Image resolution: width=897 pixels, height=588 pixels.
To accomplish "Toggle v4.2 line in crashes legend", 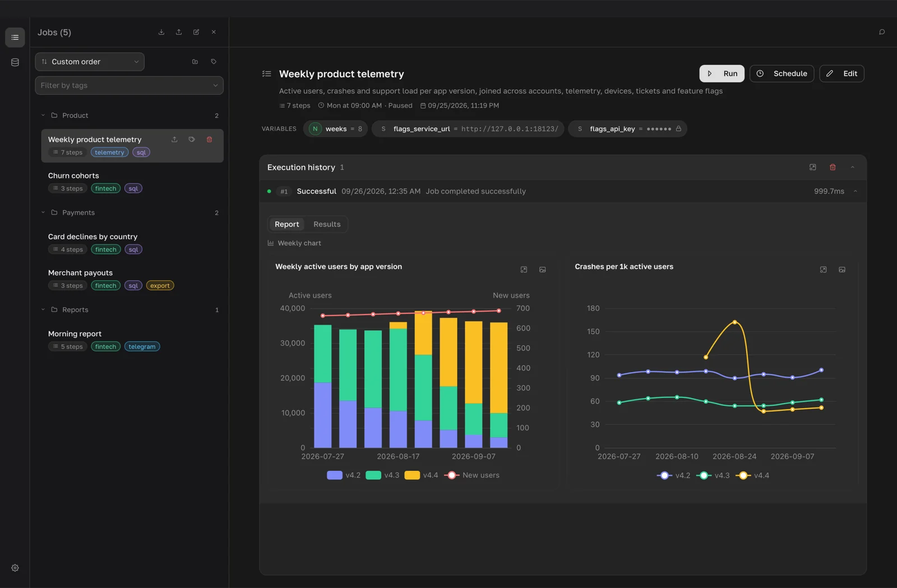I will [x=673, y=475].
